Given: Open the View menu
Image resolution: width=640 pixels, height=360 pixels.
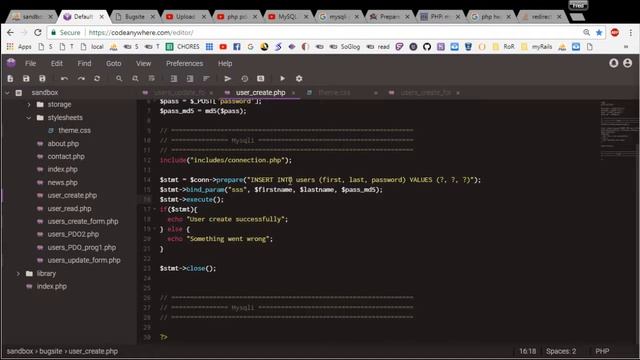Looking at the screenshot, I should point(143,63).
